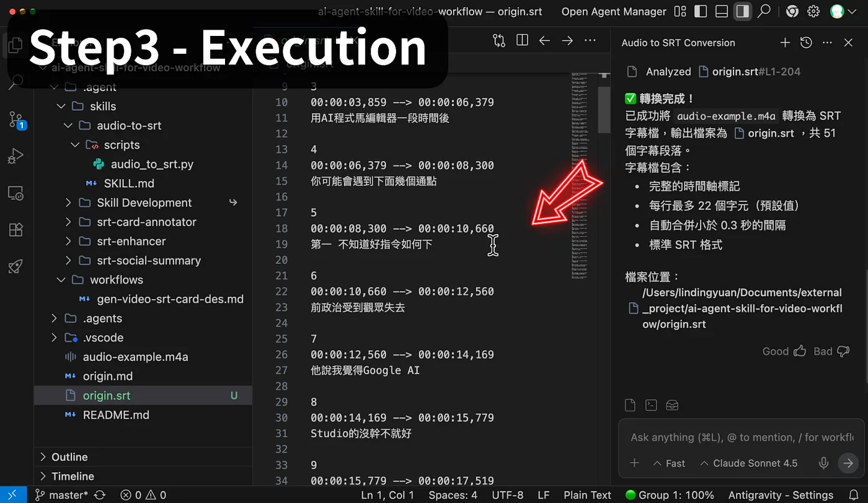Screen dimensions: 868x503
Task: Start a new agent chat with plus icon
Action: (785, 43)
